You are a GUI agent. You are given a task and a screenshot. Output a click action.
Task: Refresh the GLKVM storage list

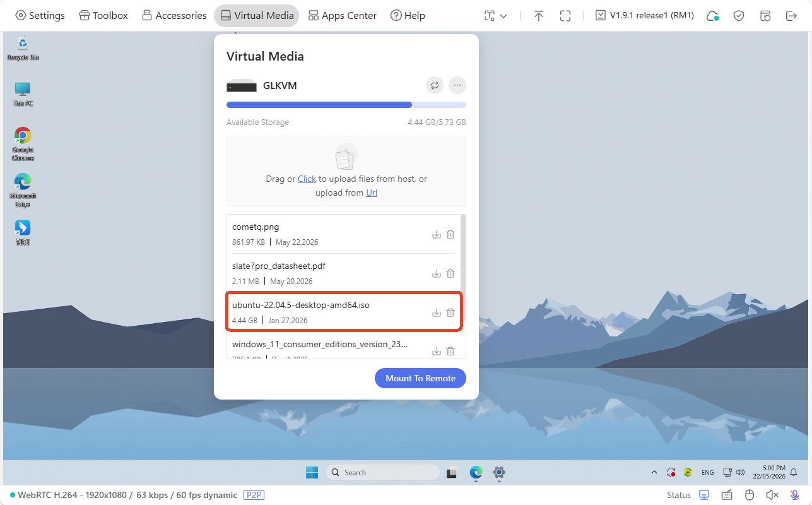click(x=435, y=85)
